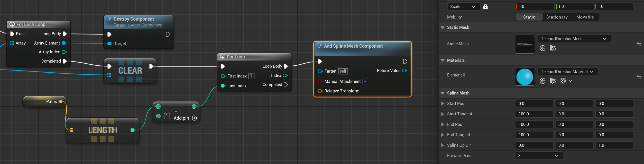Expand dropdown arrow beside material texture icon
Viewport: 644px width, 164px height.
click(570, 81)
